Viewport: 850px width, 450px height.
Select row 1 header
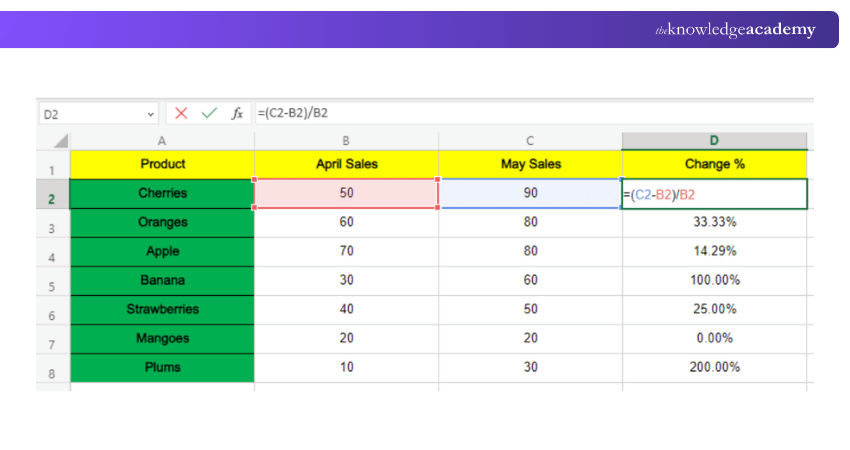(x=52, y=165)
